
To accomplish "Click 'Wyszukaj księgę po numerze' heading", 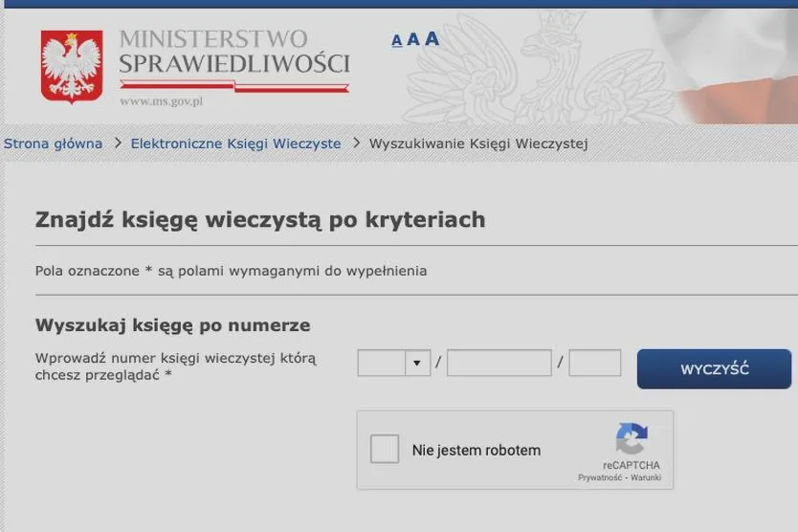I will (x=172, y=324).
